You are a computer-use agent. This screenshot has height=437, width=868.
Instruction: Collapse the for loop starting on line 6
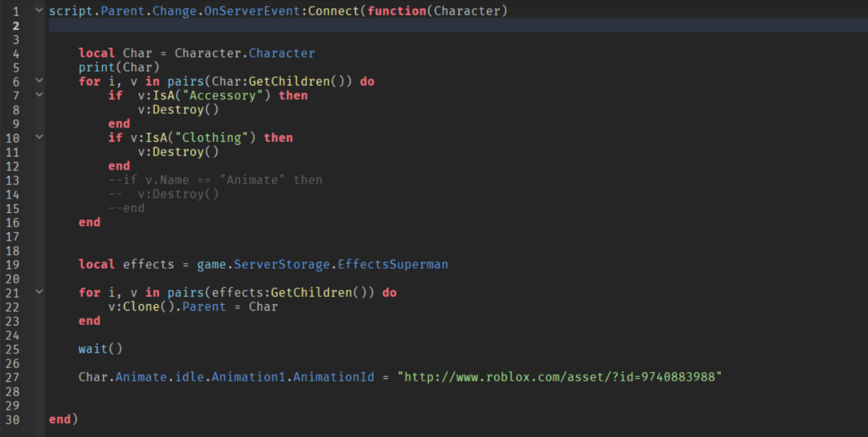pos(38,81)
